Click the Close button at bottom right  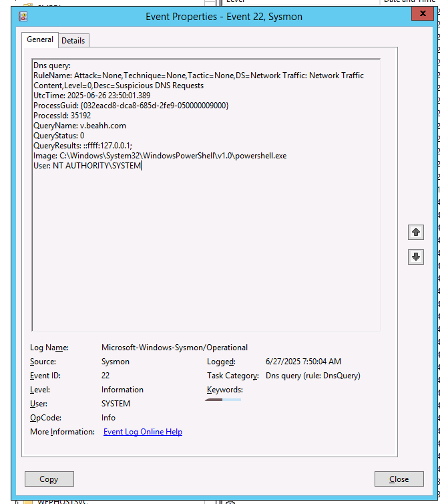(x=399, y=479)
